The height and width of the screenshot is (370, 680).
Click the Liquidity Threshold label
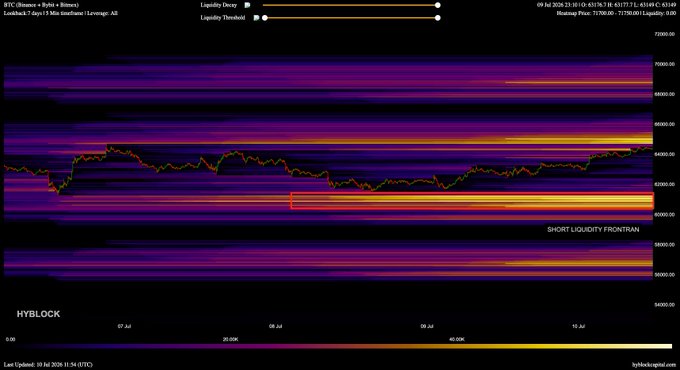[222, 18]
